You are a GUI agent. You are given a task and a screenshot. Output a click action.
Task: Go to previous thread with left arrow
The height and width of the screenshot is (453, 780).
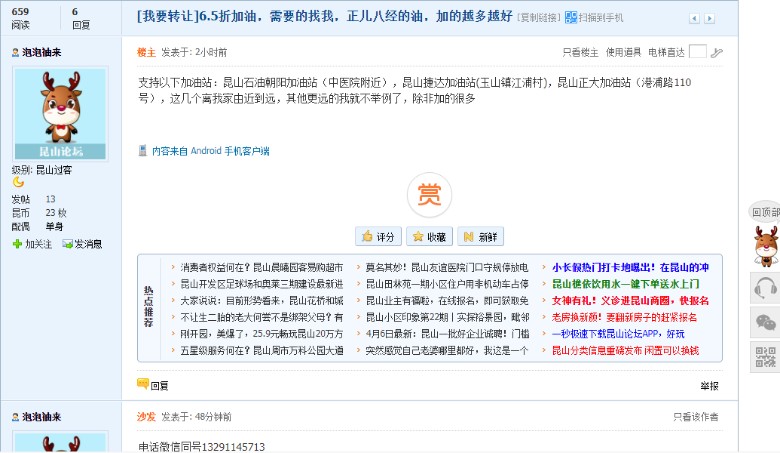(x=692, y=18)
